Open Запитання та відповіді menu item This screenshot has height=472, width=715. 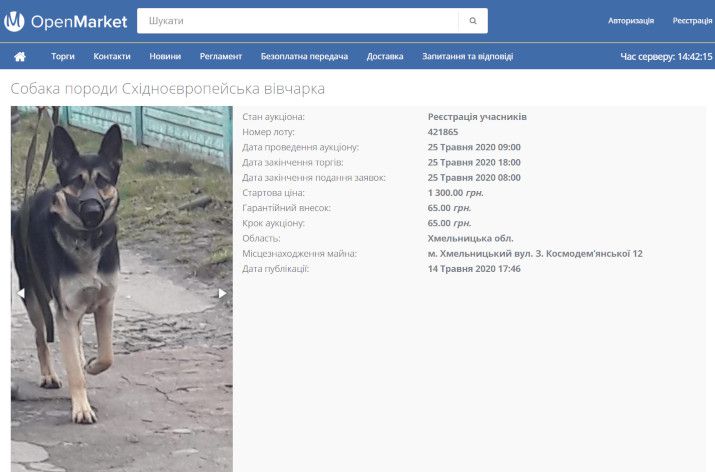(467, 57)
